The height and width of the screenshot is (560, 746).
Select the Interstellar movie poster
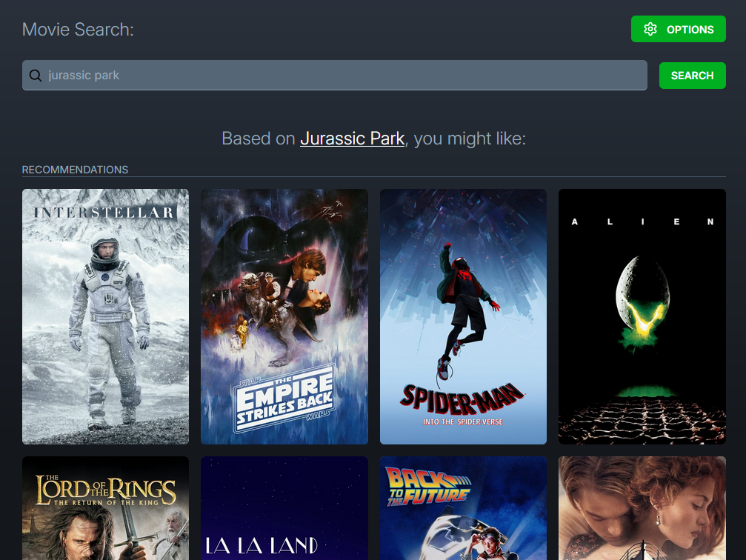tap(106, 316)
